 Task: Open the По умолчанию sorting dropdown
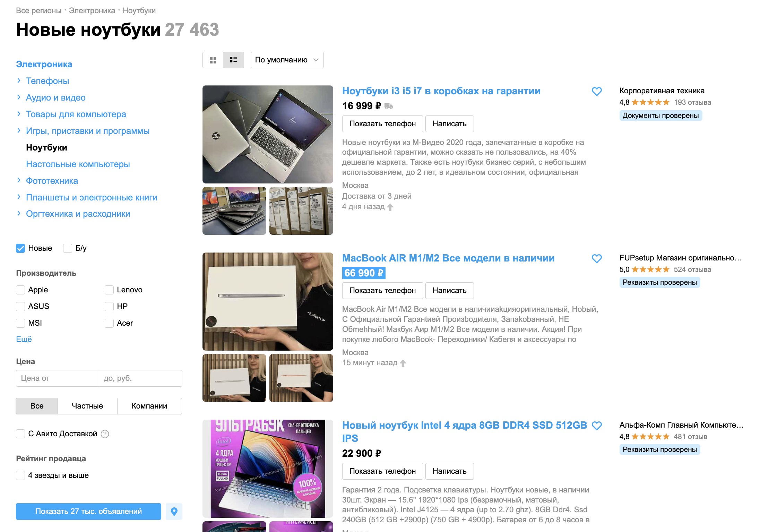point(287,60)
